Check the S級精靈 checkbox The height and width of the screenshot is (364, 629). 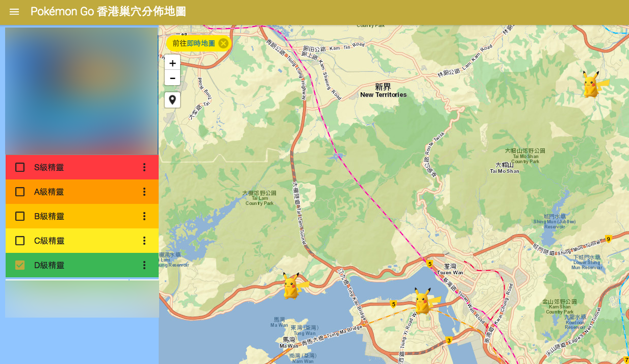pyautogui.click(x=20, y=167)
